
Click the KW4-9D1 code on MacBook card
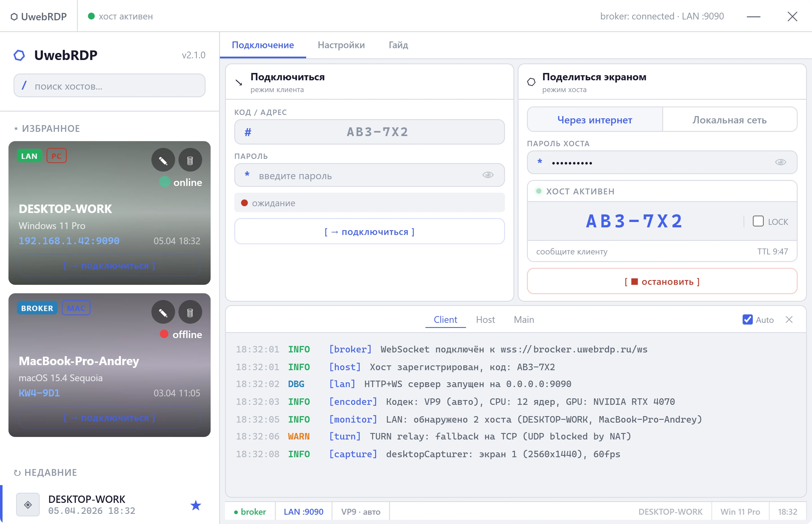pyautogui.click(x=39, y=393)
